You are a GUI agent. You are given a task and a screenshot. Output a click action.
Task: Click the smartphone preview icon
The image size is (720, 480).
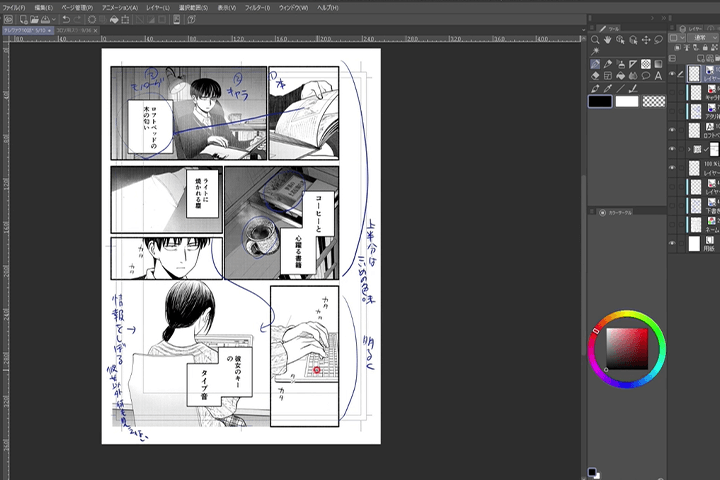(x=176, y=19)
